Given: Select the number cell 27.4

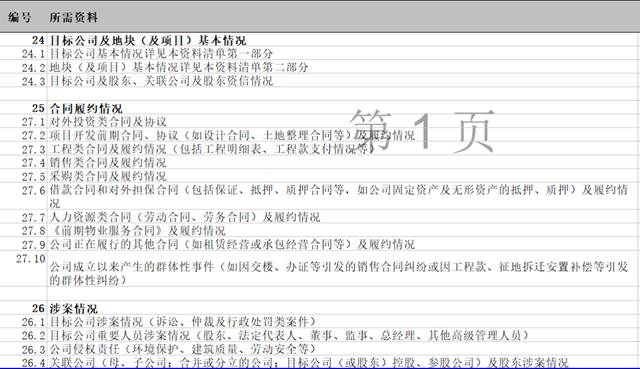Looking at the screenshot, I should [x=33, y=163].
